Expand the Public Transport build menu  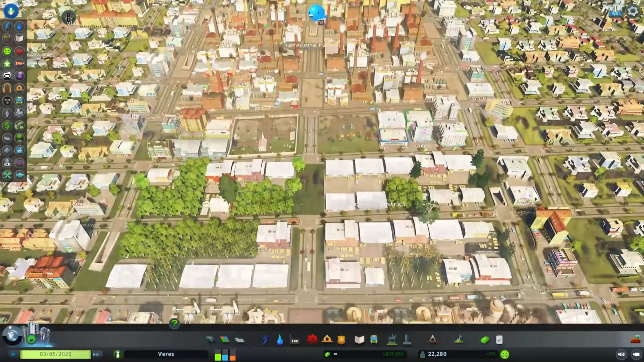374,340
